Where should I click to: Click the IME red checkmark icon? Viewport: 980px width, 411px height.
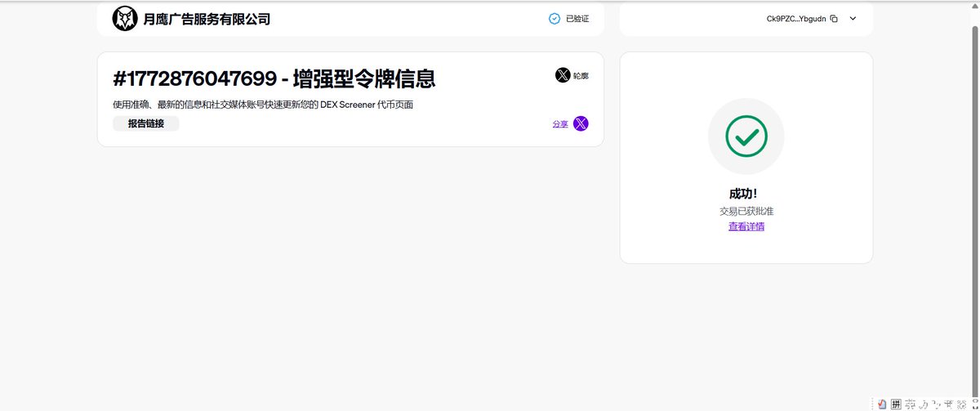[x=883, y=404]
